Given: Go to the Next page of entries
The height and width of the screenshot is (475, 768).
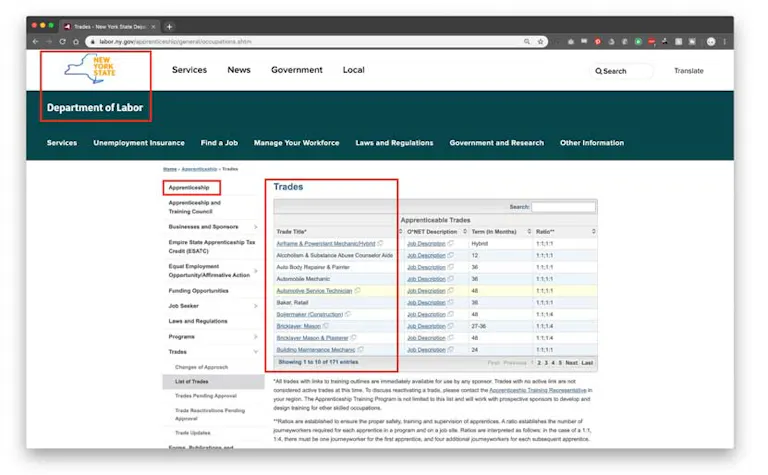Looking at the screenshot, I should pyautogui.click(x=571, y=362).
